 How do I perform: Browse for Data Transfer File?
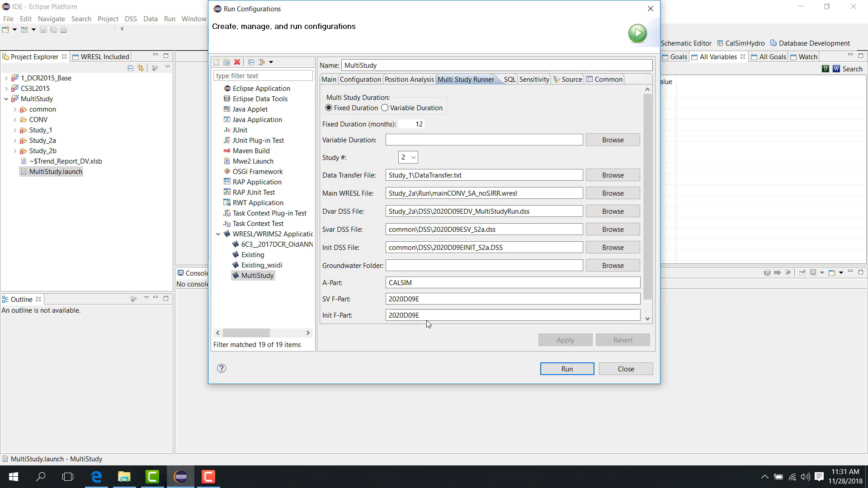(x=613, y=175)
